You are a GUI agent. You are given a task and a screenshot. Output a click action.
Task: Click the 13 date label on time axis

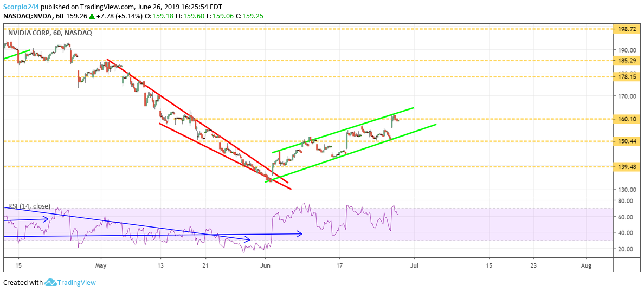[160, 265]
